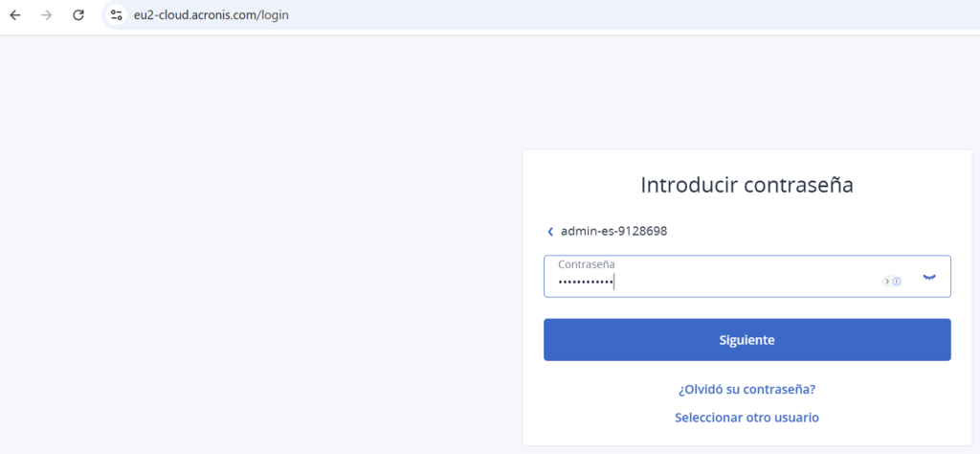Click the back chevron beside admin-es-9128698
This screenshot has width=980, height=454.
coord(550,232)
